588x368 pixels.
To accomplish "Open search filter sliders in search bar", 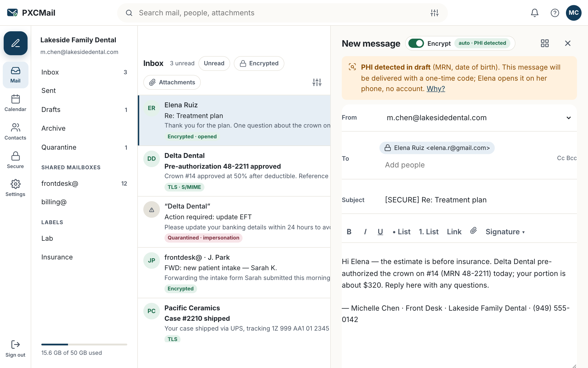I will coord(435,13).
